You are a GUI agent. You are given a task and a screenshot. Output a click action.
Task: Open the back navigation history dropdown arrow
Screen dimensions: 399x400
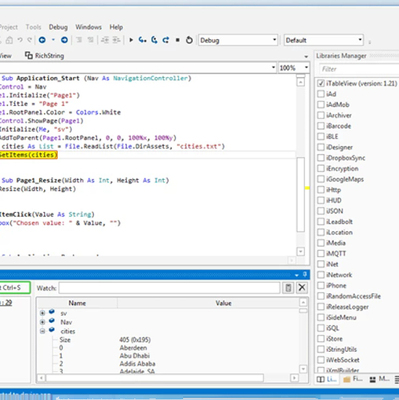click(53, 40)
